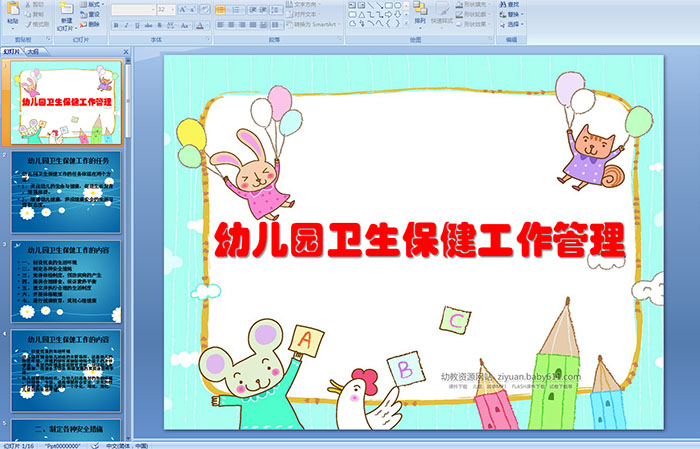This screenshot has width=700, height=449.
Task: Toggle Align Text Right
Action: coord(242,25)
